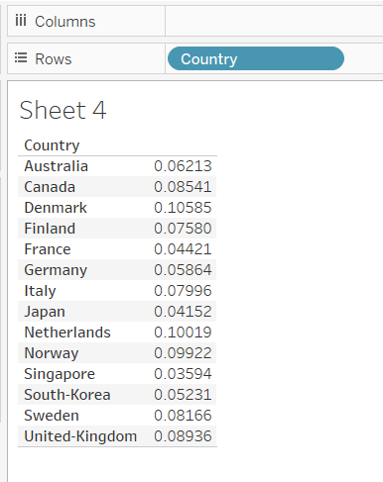The width and height of the screenshot is (383, 482).
Task: Click the Sheet 4 title
Action: (63, 110)
